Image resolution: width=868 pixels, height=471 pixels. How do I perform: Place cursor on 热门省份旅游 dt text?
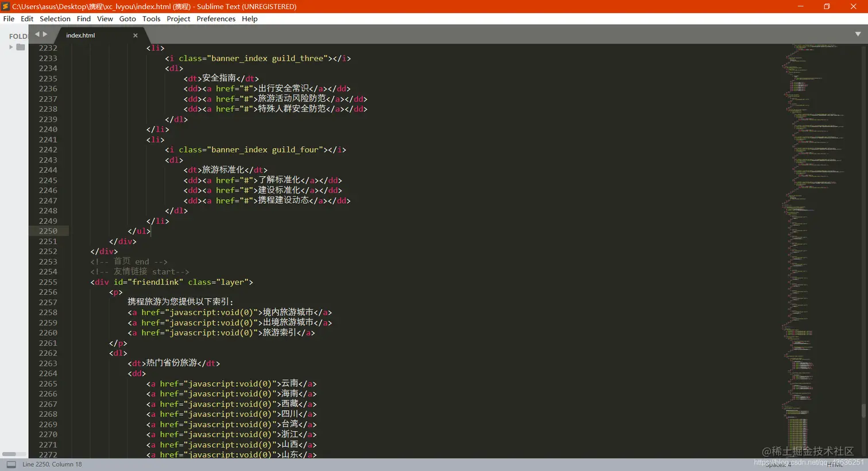[x=172, y=364]
